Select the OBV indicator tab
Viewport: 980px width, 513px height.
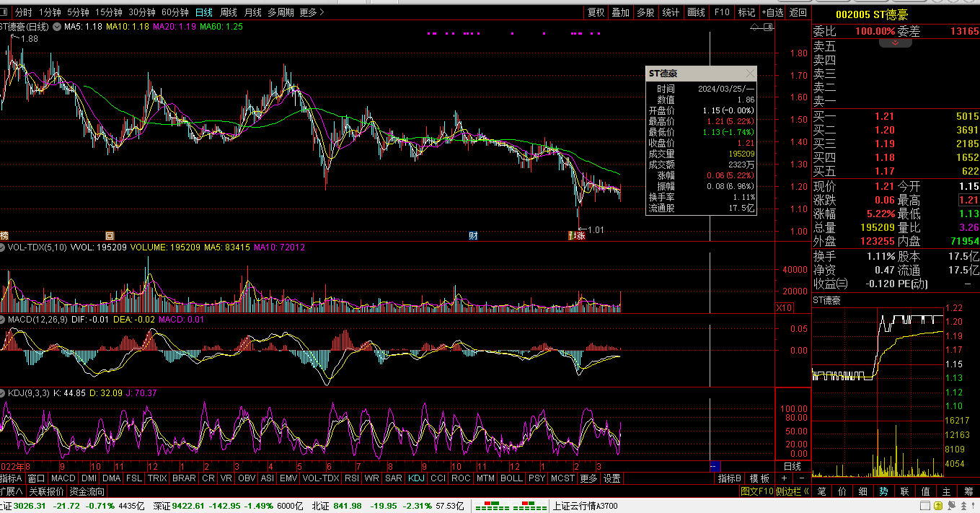coord(247,478)
